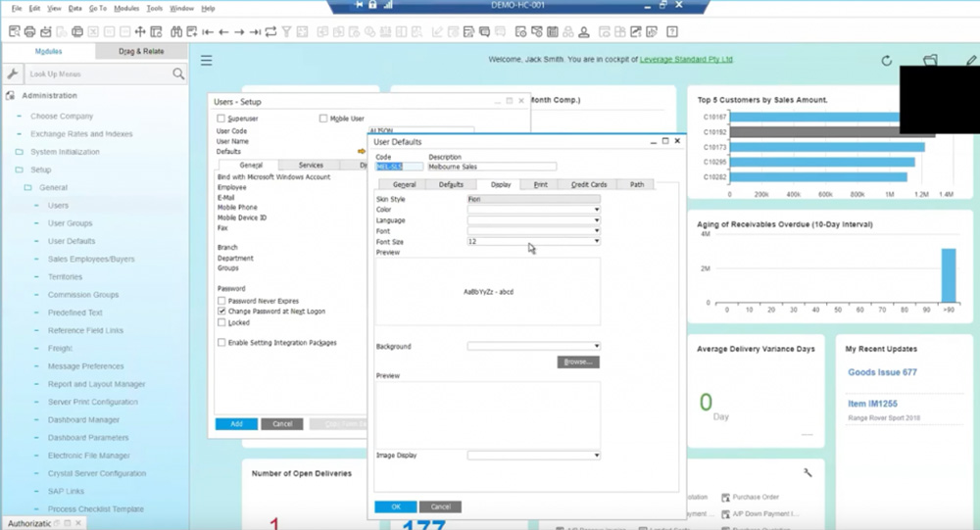The height and width of the screenshot is (530, 980).
Task: Open the Help question mark icon
Action: pos(672,31)
